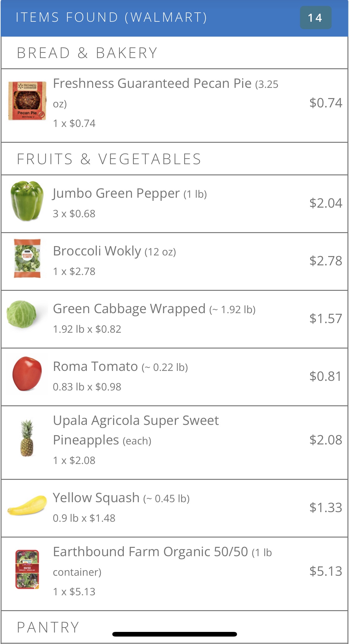Open Freshness Guaranteed Pecan Pie item name

coord(152,83)
